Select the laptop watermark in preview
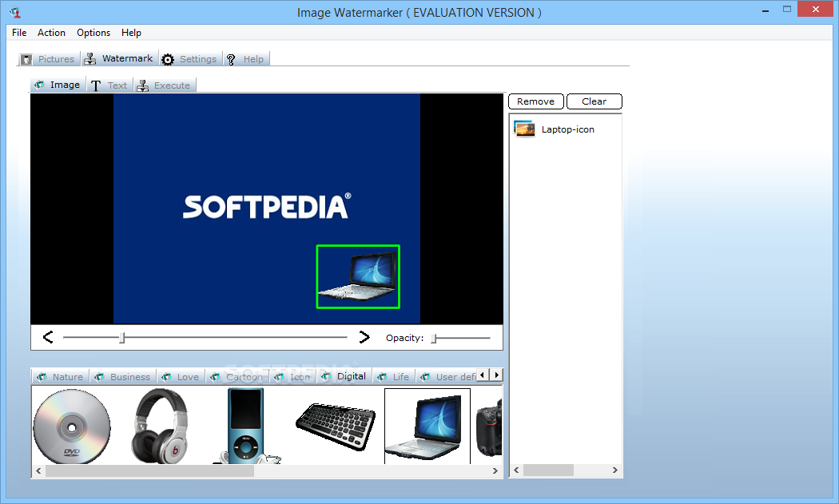The image size is (839, 504). [x=358, y=276]
